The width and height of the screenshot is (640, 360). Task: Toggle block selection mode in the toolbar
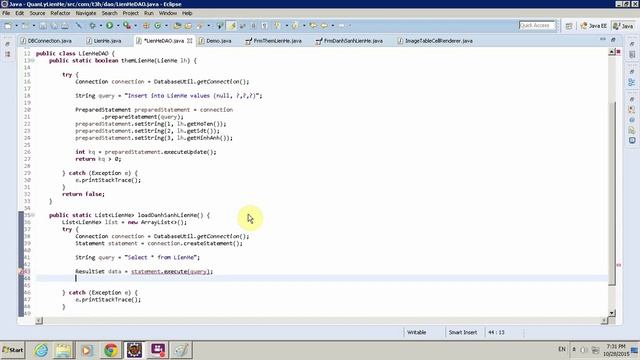pyautogui.click(x=253, y=26)
